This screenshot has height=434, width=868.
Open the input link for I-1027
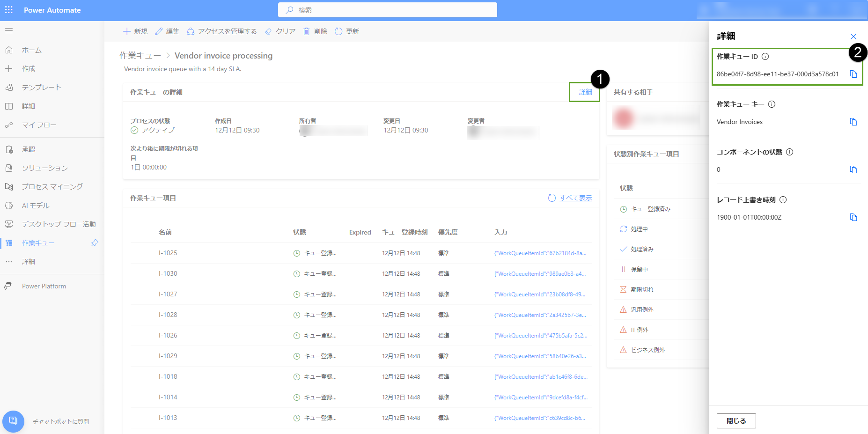point(540,294)
